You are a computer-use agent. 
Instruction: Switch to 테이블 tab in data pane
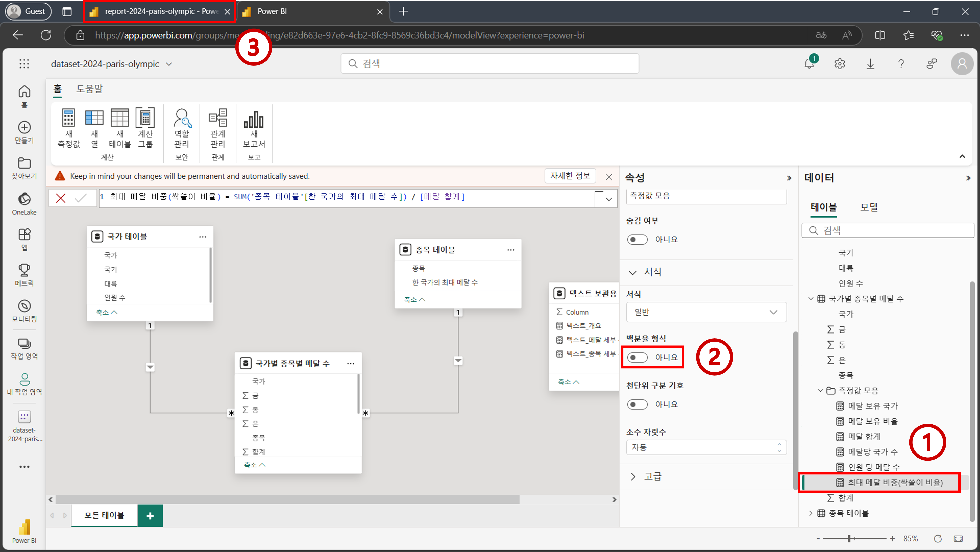pyautogui.click(x=823, y=207)
